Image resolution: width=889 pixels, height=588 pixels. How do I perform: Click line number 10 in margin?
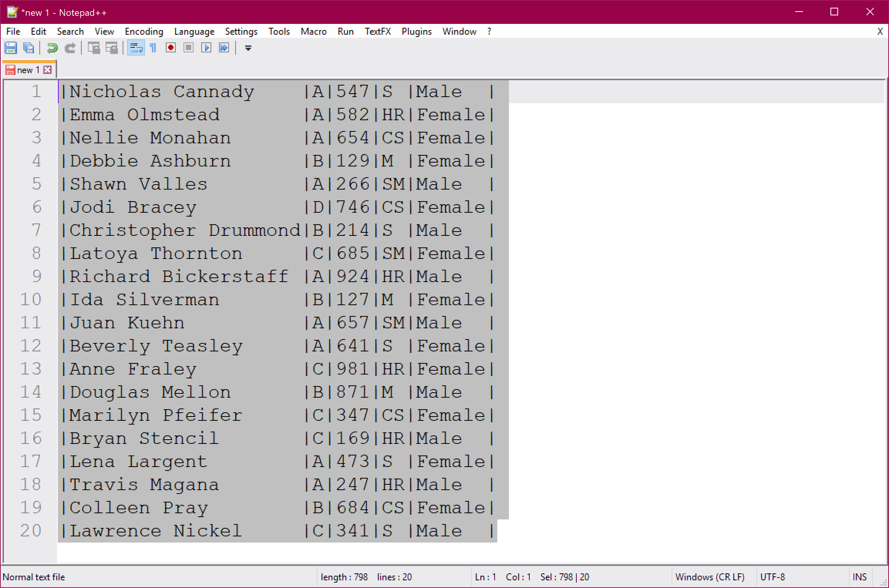31,299
